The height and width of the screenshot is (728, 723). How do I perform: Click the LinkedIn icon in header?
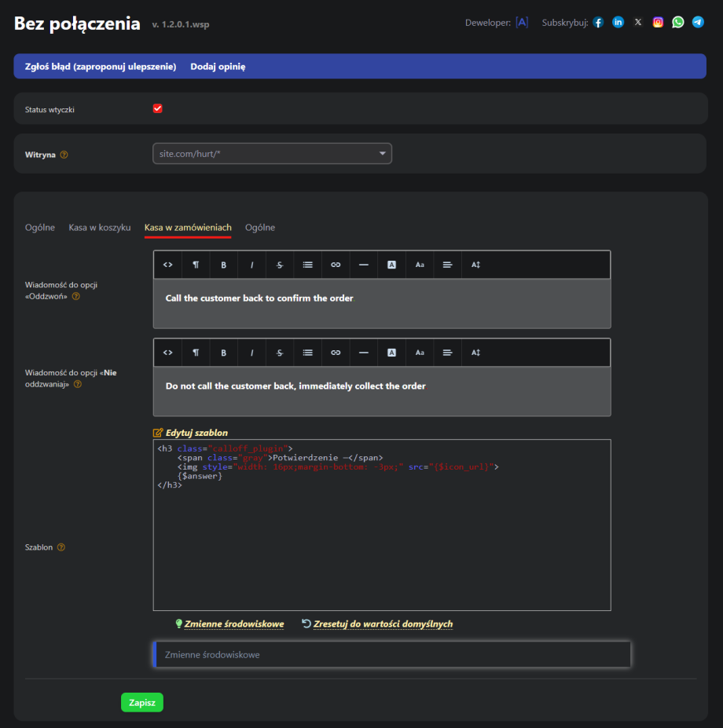click(x=618, y=23)
